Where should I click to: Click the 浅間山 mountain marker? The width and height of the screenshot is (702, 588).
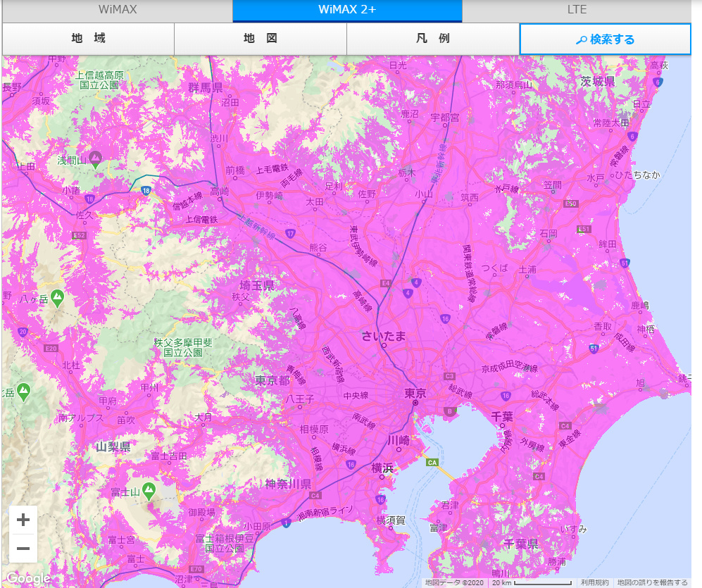pyautogui.click(x=95, y=158)
